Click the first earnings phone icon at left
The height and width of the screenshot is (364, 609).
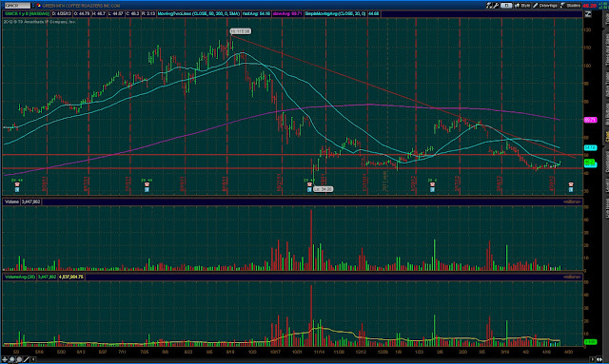pyautogui.click(x=17, y=185)
